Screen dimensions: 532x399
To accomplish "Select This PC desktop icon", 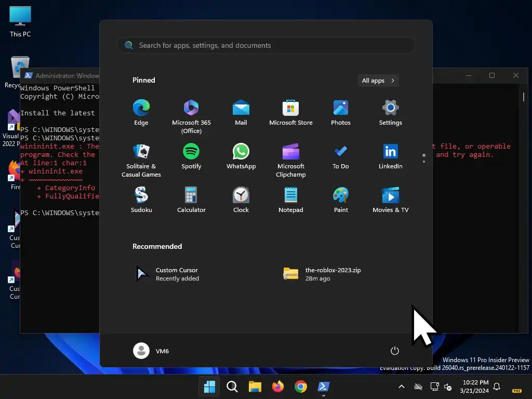I will point(20,21).
